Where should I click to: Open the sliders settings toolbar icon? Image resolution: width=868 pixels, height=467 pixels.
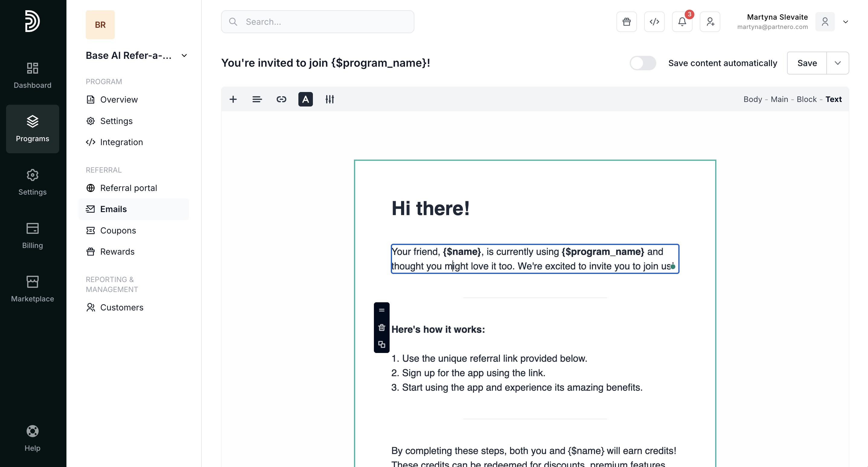pos(330,99)
